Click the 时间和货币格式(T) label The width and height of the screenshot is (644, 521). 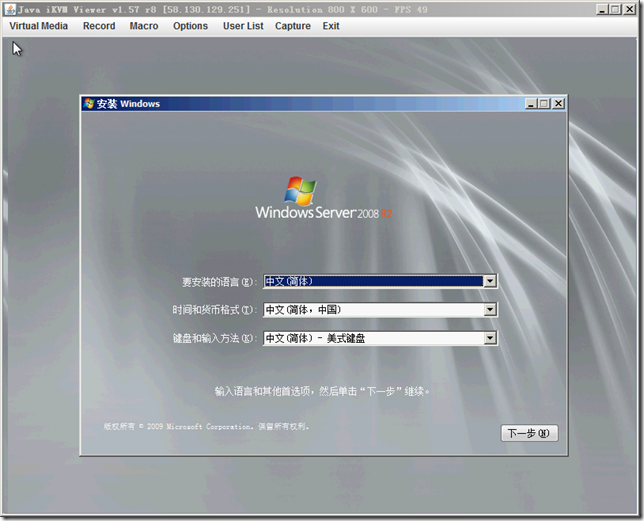[215, 310]
